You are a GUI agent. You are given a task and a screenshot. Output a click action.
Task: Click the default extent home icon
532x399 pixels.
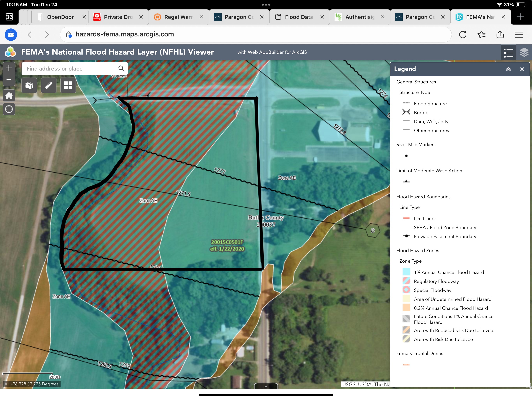(9, 95)
